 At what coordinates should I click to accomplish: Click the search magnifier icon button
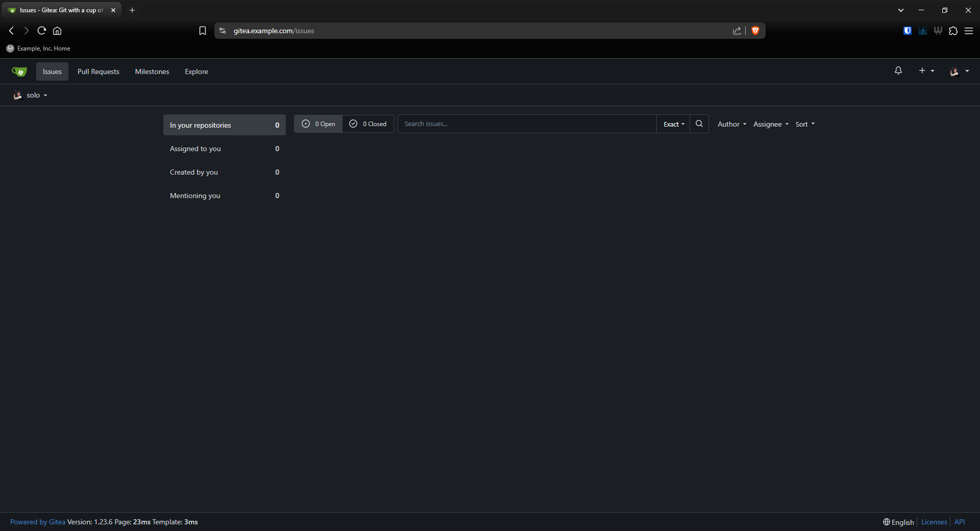pos(699,124)
